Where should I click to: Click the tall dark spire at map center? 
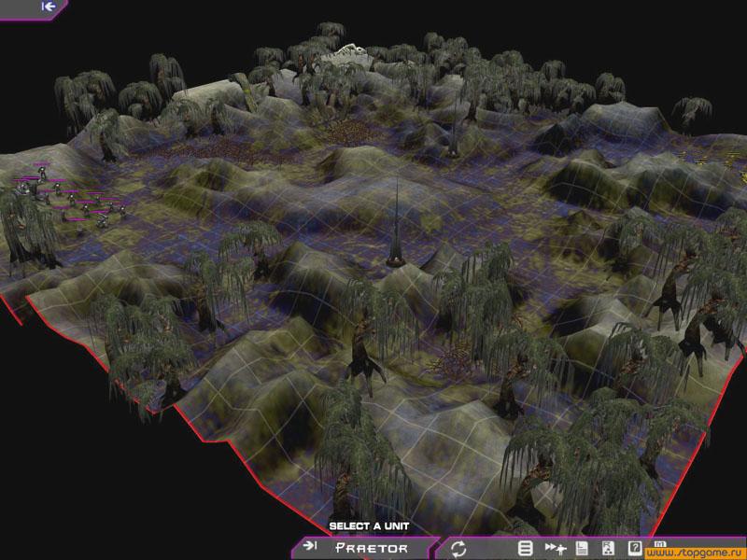click(x=397, y=229)
